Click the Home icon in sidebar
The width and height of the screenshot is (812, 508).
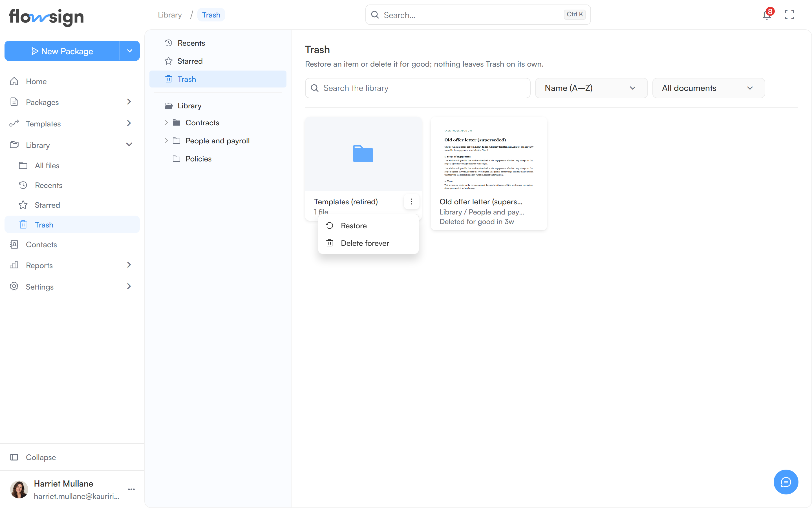pos(14,81)
